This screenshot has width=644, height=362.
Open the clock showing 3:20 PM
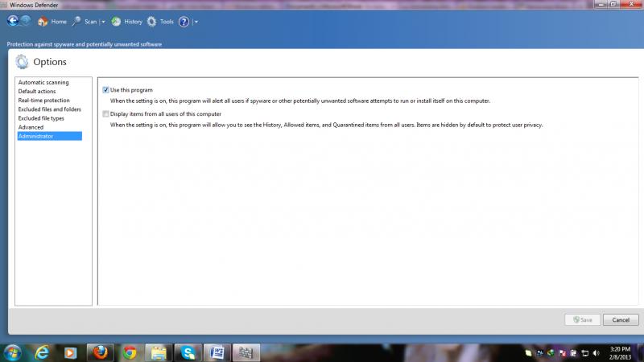[x=620, y=353]
